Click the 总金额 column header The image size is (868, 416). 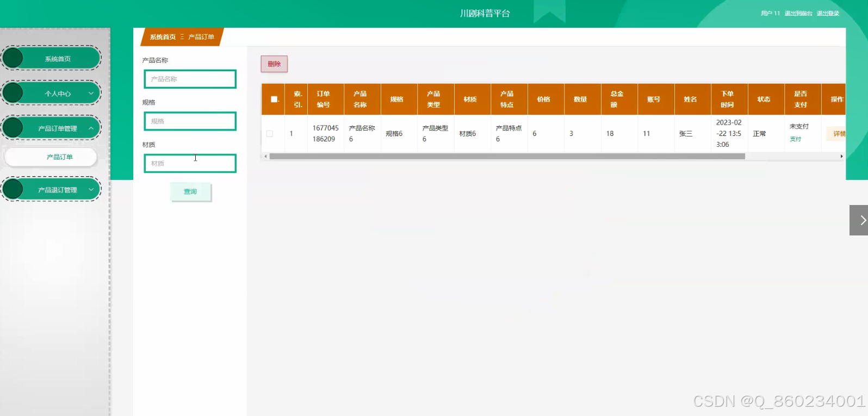coord(619,99)
